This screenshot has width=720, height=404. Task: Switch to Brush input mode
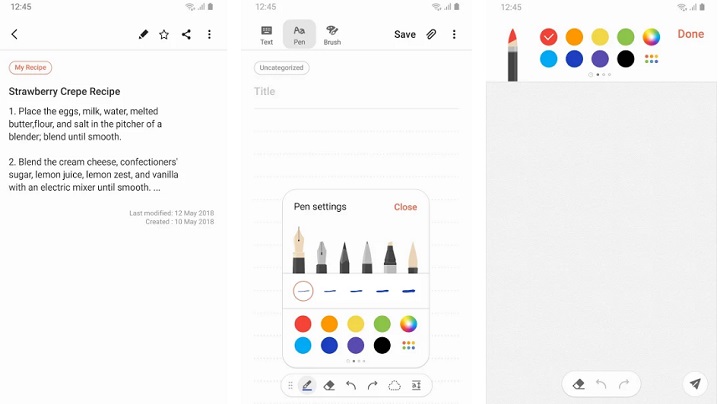pos(332,35)
